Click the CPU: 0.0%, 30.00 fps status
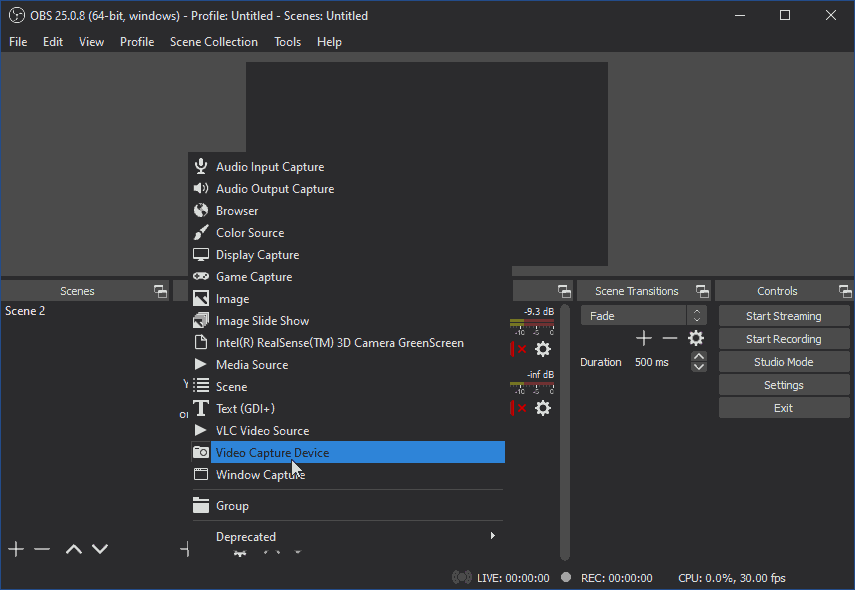 732,578
